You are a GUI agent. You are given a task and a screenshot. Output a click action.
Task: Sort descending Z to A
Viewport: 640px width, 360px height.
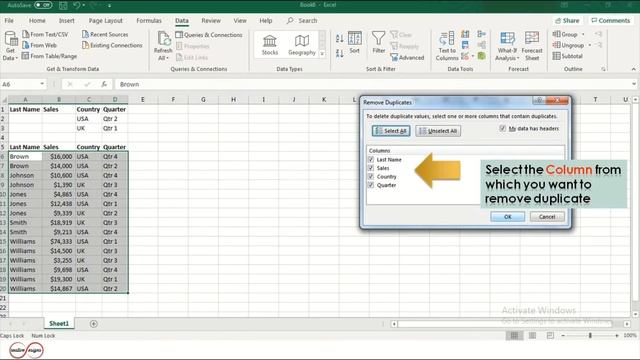[339, 53]
